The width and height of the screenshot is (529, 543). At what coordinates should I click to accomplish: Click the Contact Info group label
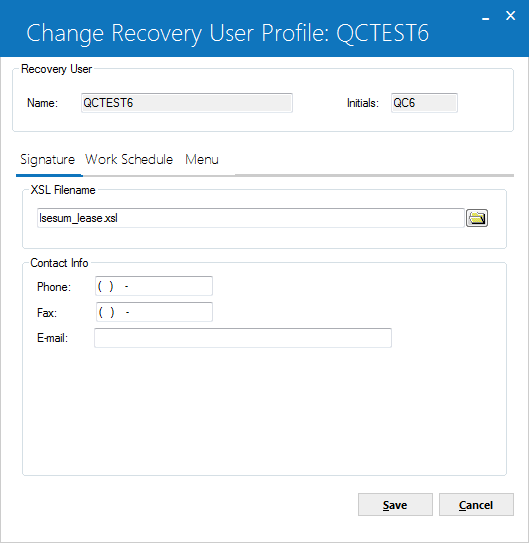tap(59, 263)
